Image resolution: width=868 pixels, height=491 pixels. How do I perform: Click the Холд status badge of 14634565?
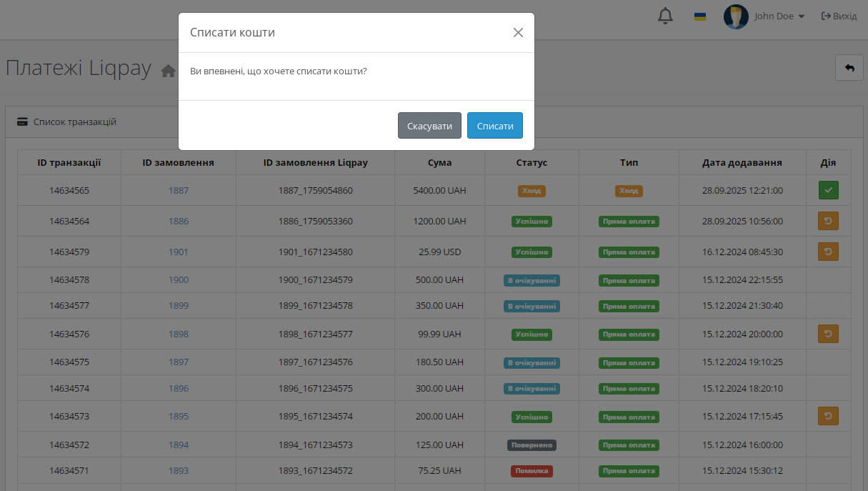[x=532, y=191]
